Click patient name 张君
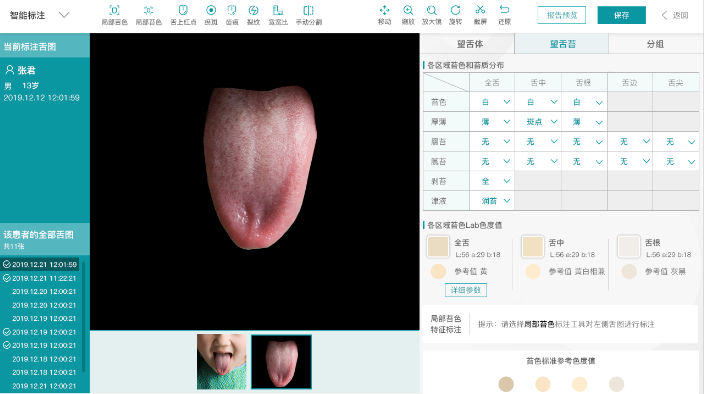The image size is (704, 394). point(26,70)
